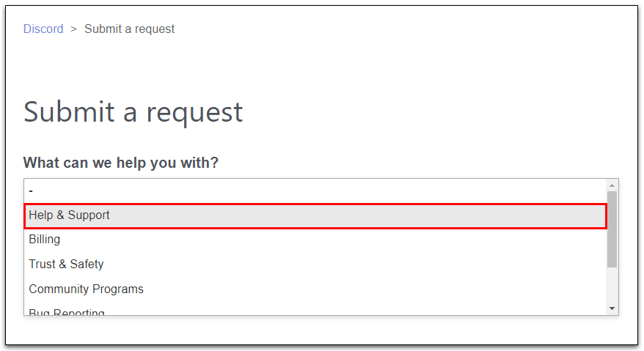Select the Trust & Safety option
644x351 pixels.
coord(66,265)
